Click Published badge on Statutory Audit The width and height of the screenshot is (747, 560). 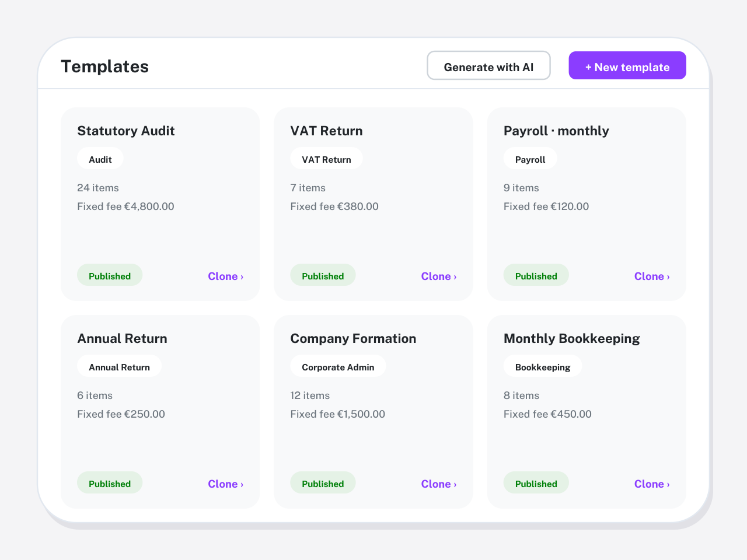(110, 275)
